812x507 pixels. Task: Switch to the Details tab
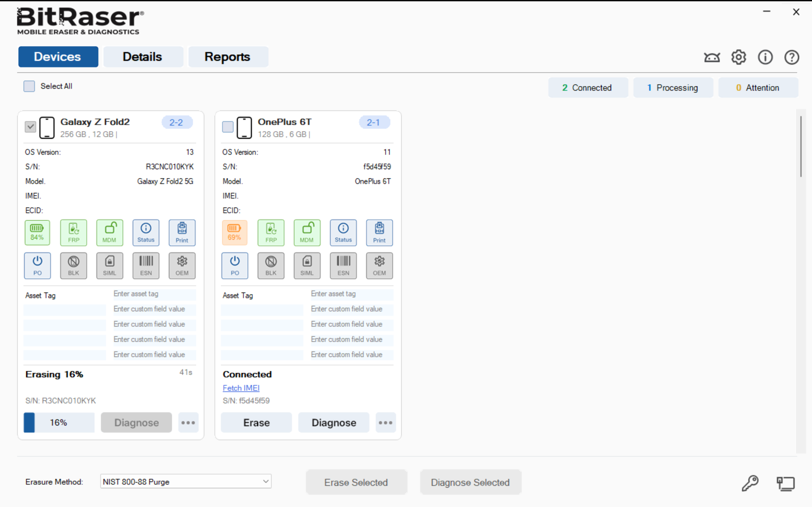pos(143,57)
